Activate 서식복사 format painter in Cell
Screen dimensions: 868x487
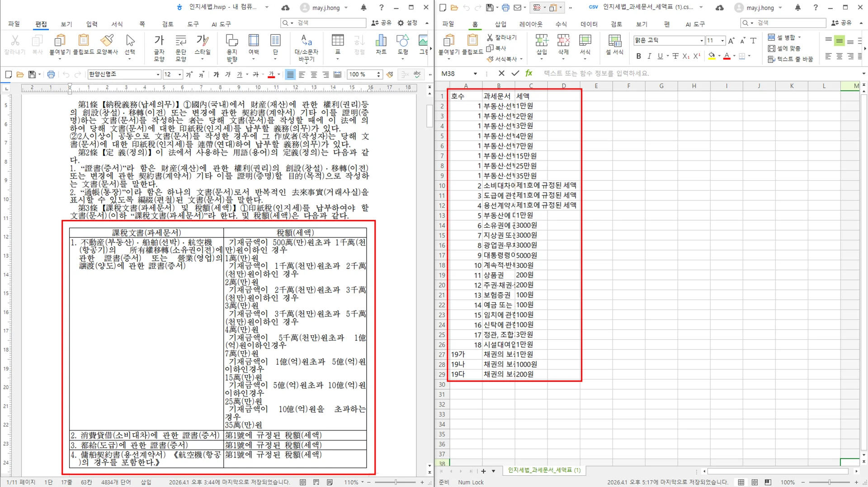(505, 59)
